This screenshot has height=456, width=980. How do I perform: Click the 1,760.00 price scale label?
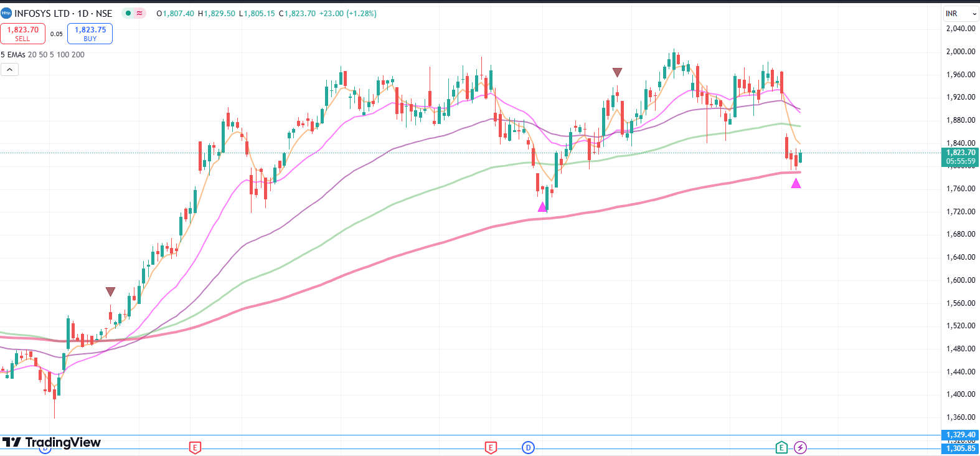(x=961, y=189)
